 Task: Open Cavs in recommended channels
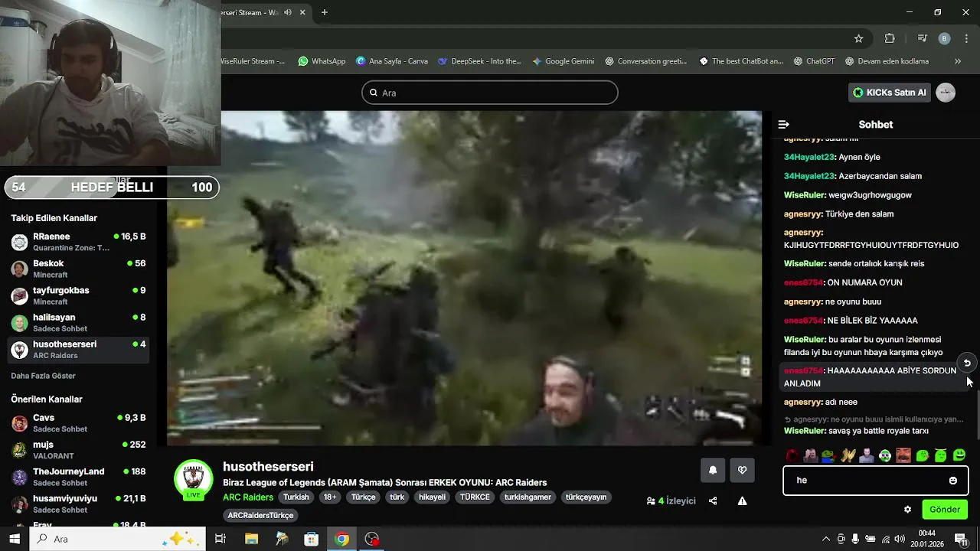[78, 423]
